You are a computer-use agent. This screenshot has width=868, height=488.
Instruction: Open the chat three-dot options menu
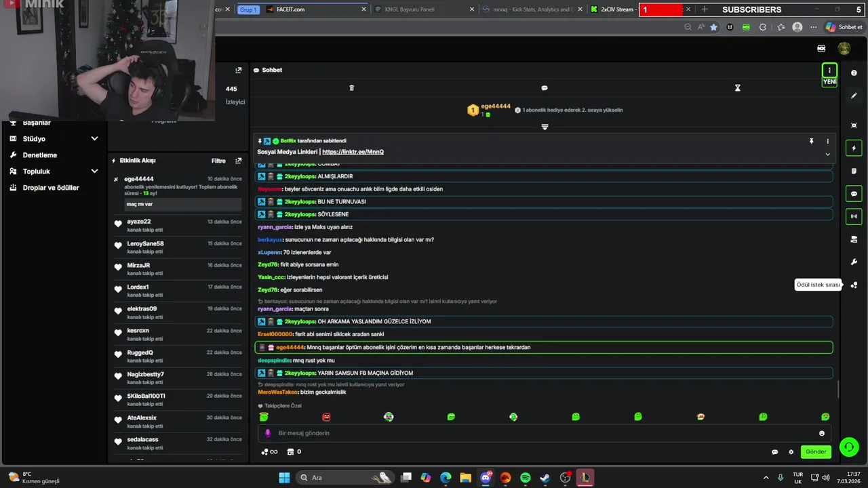pyautogui.click(x=829, y=70)
